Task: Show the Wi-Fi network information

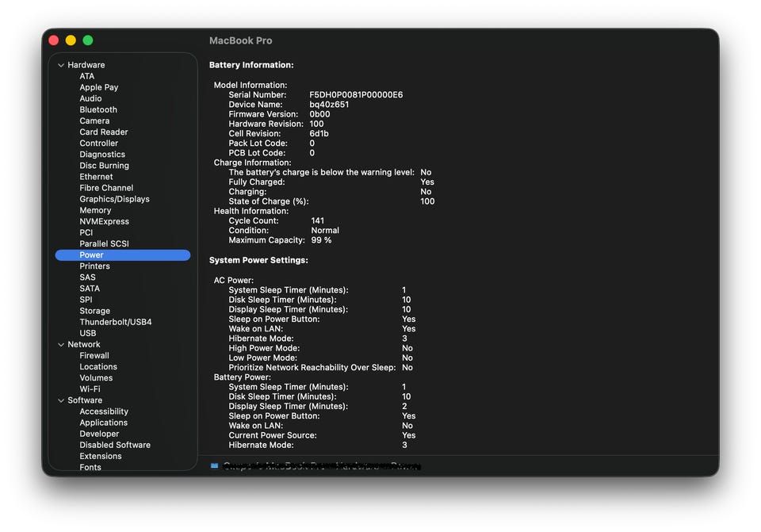Action: coord(90,389)
